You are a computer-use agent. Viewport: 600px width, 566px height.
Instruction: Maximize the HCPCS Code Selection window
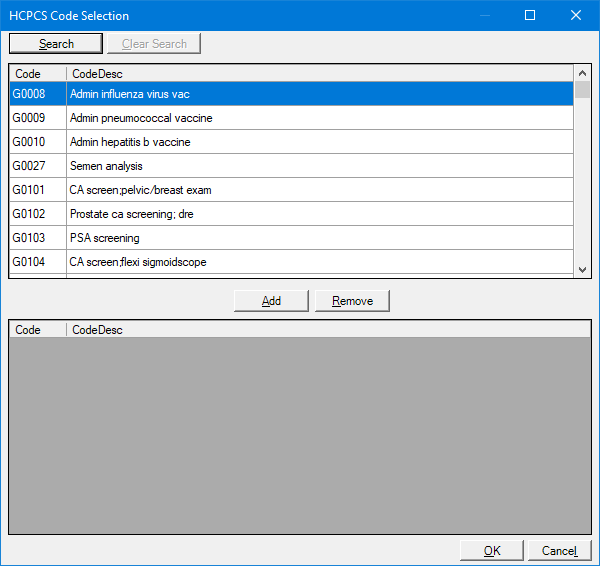pyautogui.click(x=530, y=15)
